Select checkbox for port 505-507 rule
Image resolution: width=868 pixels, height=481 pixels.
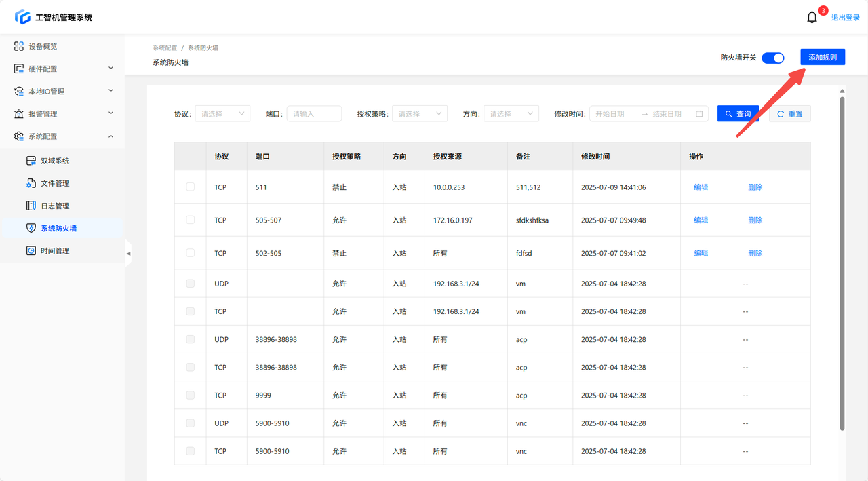pyautogui.click(x=190, y=220)
